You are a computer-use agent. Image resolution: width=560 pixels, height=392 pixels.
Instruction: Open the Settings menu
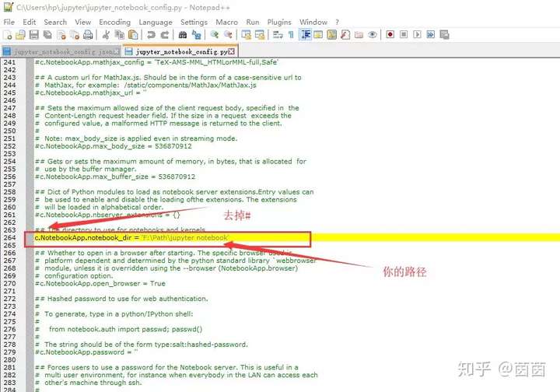click(x=194, y=22)
